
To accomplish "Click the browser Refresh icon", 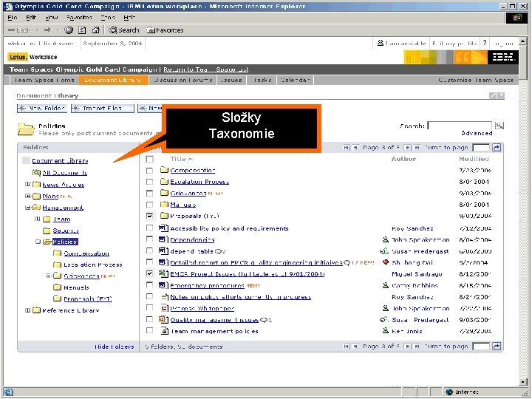I will pyautogui.click(x=82, y=30).
